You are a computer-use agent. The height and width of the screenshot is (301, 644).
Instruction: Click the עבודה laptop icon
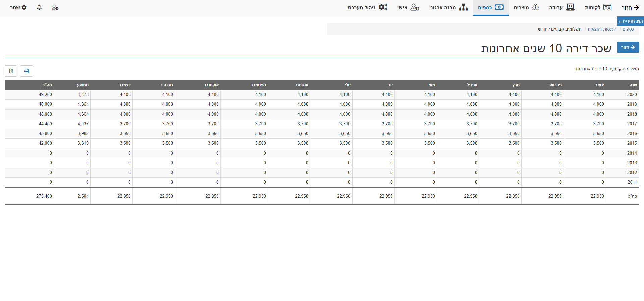[x=570, y=7]
